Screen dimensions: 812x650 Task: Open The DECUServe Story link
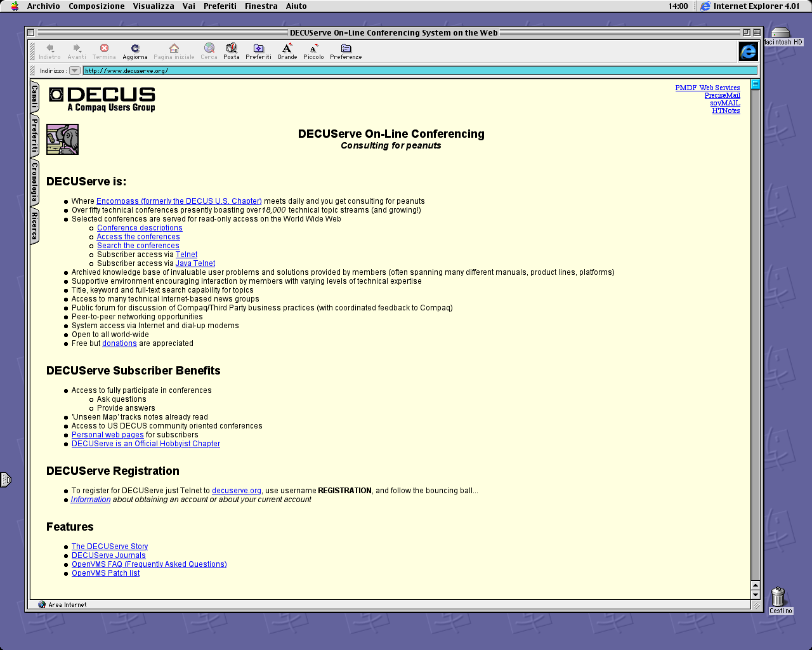click(x=110, y=547)
